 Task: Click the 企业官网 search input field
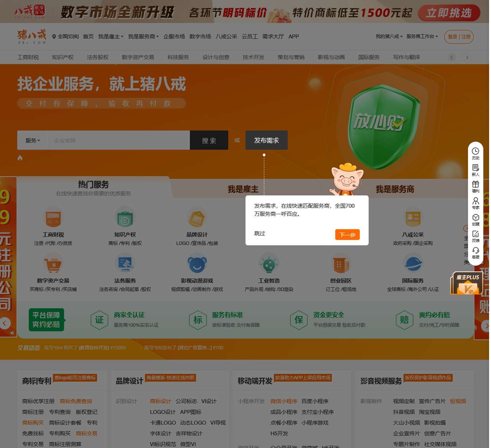(x=119, y=141)
